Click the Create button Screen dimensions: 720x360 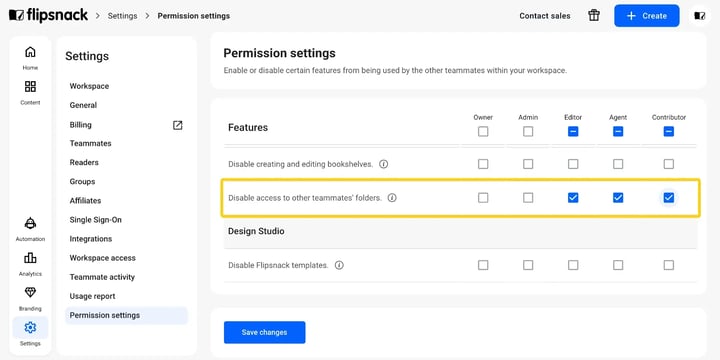pyautogui.click(x=647, y=16)
